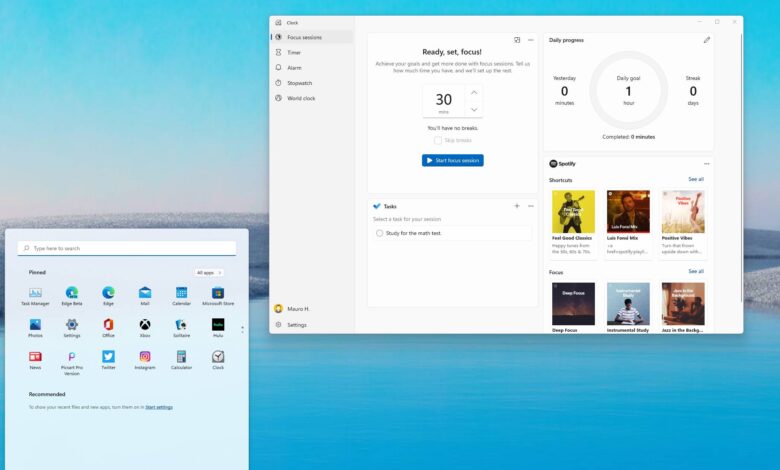The height and width of the screenshot is (470, 780).
Task: Click Start focus session button
Action: click(x=453, y=161)
